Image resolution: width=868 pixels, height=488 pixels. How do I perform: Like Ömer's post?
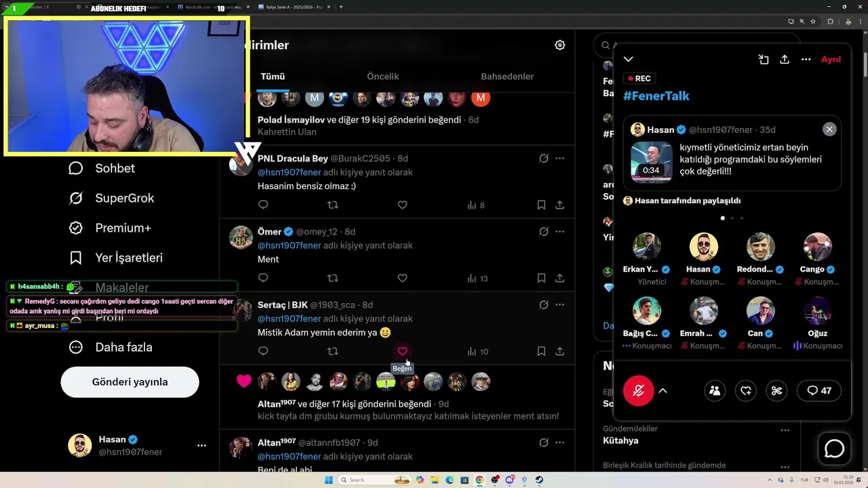tap(402, 278)
